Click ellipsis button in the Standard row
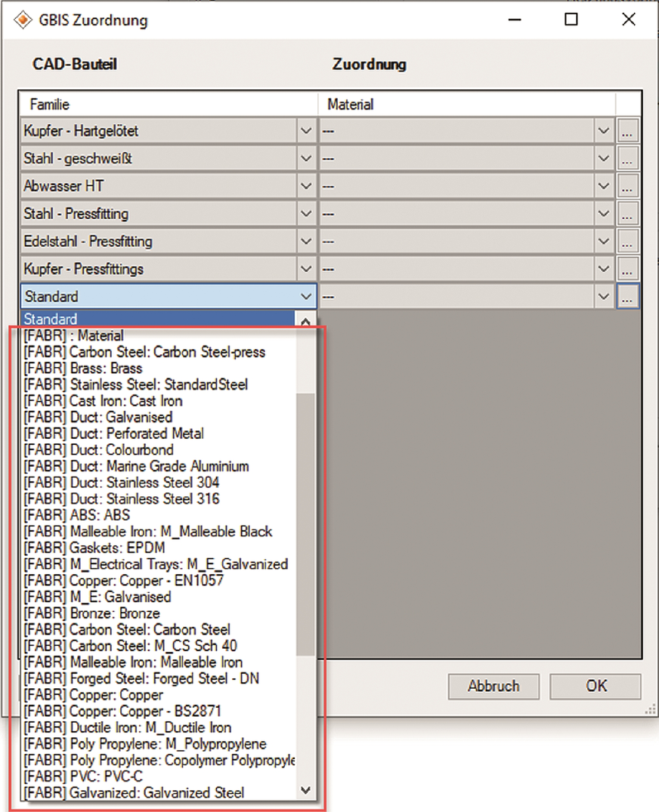The image size is (659, 812). [628, 297]
